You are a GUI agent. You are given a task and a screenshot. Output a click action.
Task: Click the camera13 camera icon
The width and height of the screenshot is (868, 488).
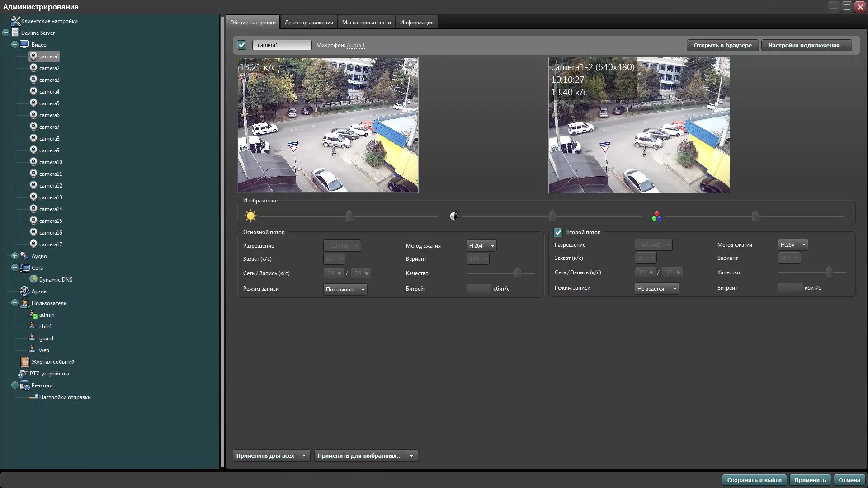pos(33,197)
